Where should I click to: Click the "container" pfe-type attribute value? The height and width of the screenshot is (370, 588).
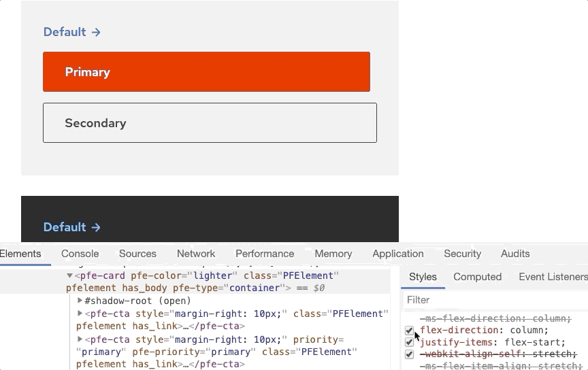[255, 288]
